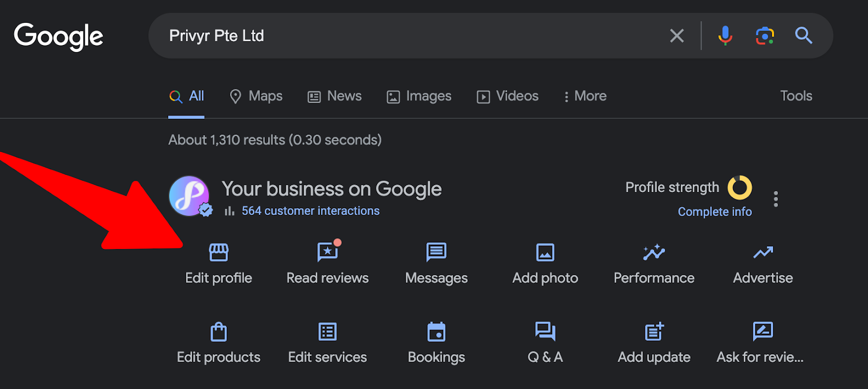The height and width of the screenshot is (389, 868).
Task: Expand the More search options menu
Action: 585,97
